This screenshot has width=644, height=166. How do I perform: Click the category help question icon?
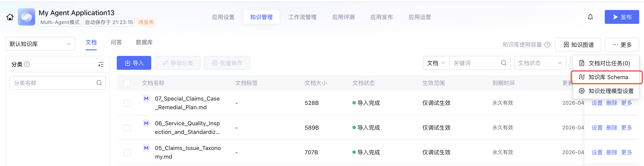(x=27, y=64)
